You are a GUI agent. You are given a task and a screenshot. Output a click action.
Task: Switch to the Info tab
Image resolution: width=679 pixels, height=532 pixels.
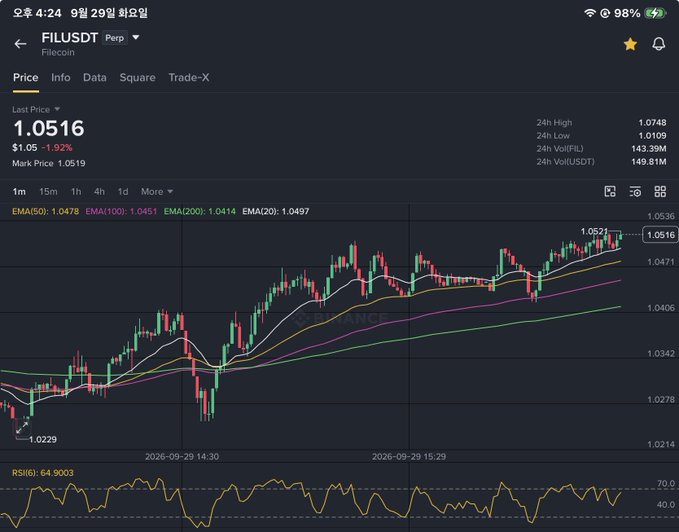[61, 77]
